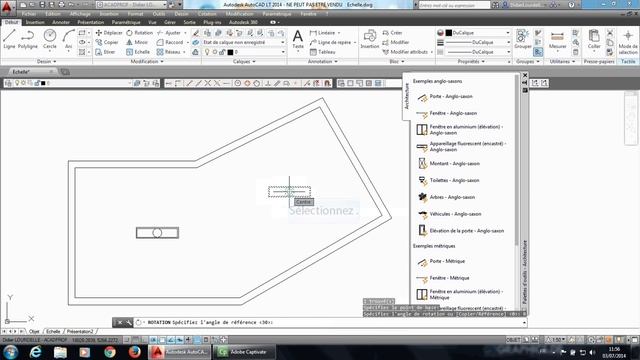Click Ligne de repère tool
640x360 pixels.
(330, 42)
